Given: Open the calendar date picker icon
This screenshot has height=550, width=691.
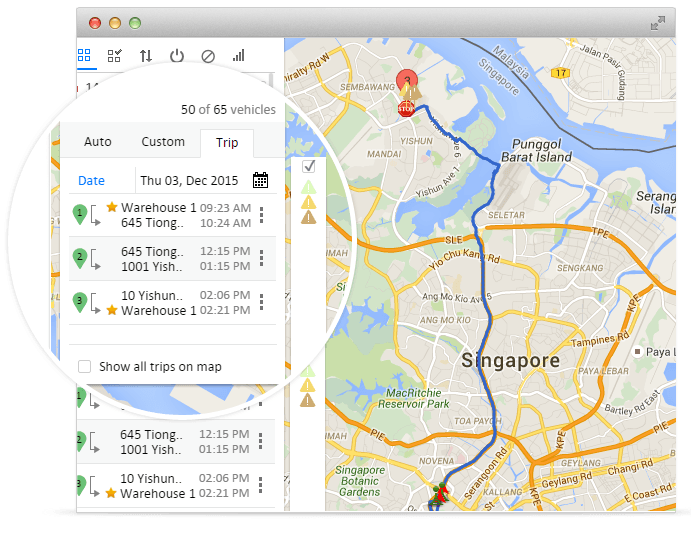Looking at the screenshot, I should [260, 180].
